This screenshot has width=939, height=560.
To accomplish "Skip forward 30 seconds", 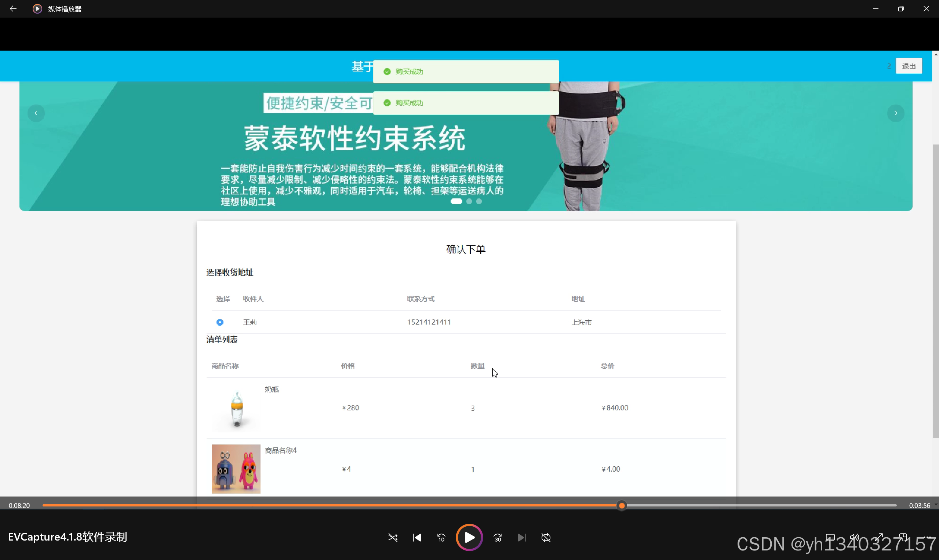I will click(x=497, y=537).
